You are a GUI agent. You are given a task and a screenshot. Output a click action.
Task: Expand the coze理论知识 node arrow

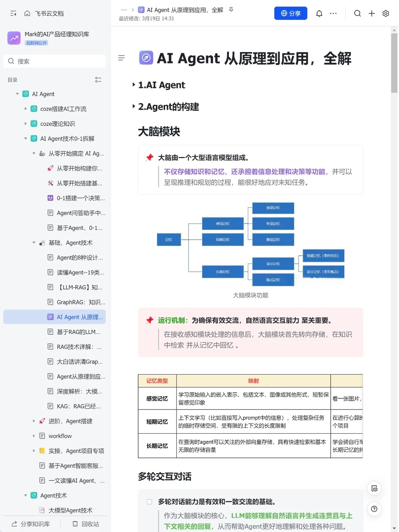(25, 123)
